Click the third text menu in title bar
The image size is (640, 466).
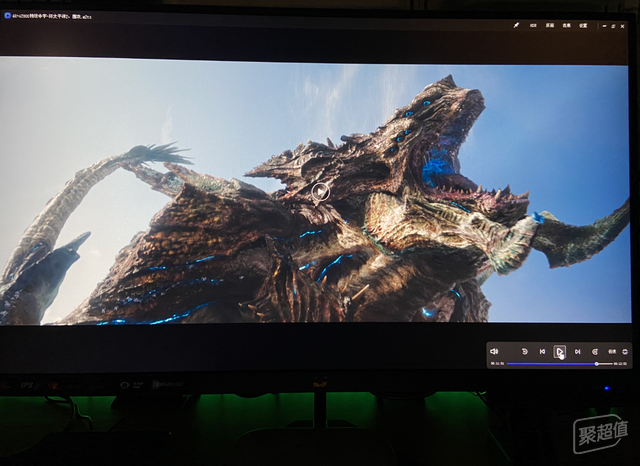(x=567, y=25)
